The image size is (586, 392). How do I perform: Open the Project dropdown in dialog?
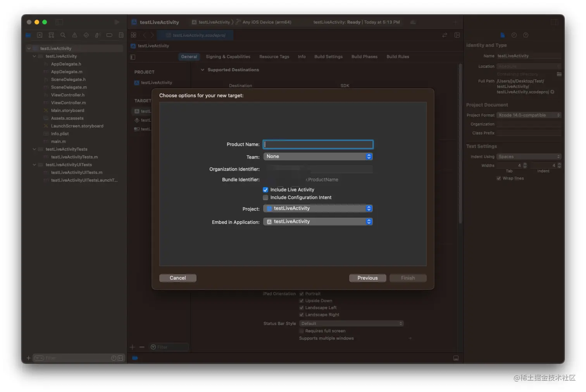click(318, 208)
